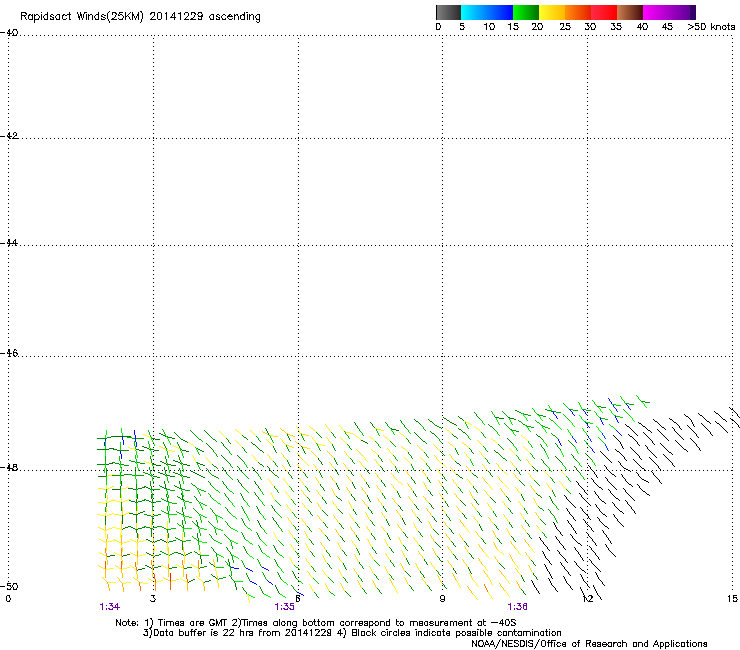Screen dimensions: 740x650
Task: Click the yellow 20-25 knots color segment
Action: coord(552,12)
